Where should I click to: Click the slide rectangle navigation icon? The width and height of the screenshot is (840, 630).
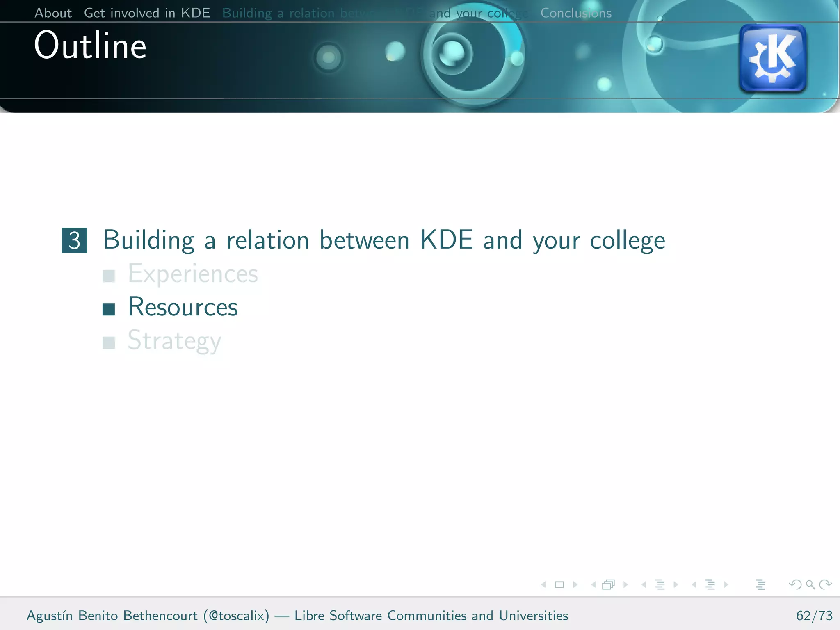click(559, 584)
